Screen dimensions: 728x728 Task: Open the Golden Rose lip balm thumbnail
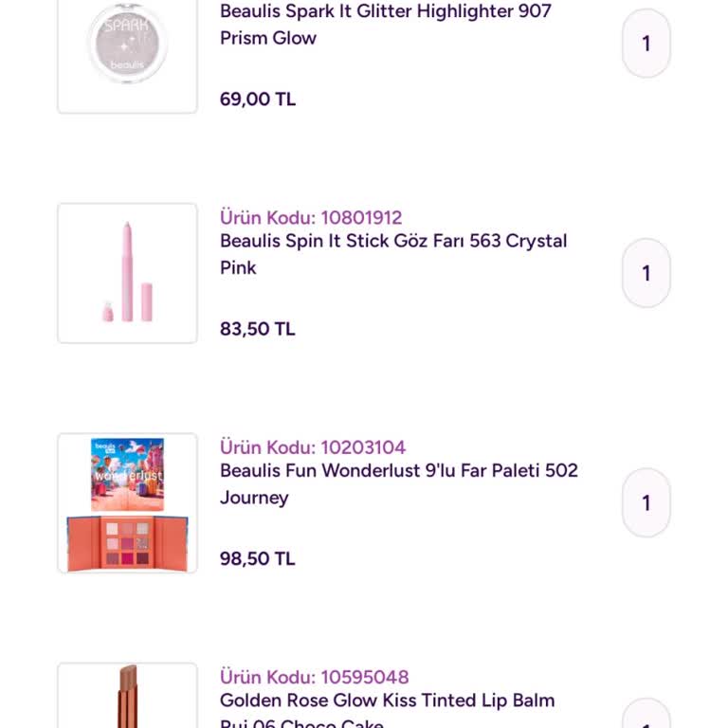(127, 697)
